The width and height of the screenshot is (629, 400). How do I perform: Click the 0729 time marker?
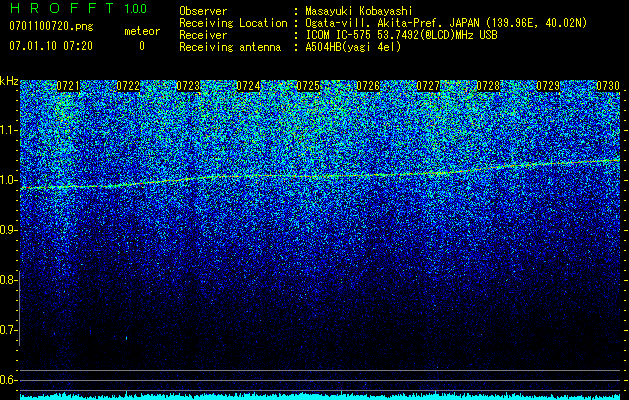(548, 86)
